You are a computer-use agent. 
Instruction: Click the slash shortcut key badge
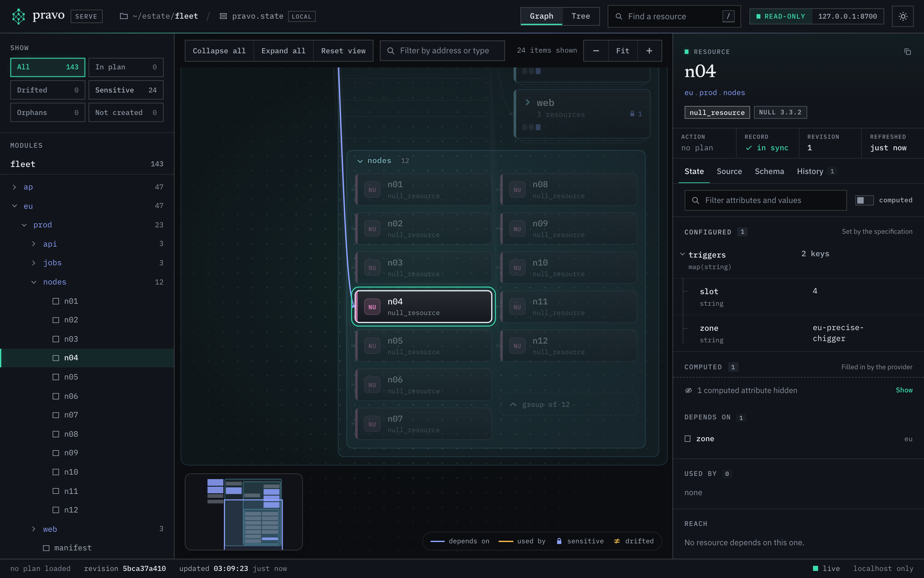tap(728, 16)
